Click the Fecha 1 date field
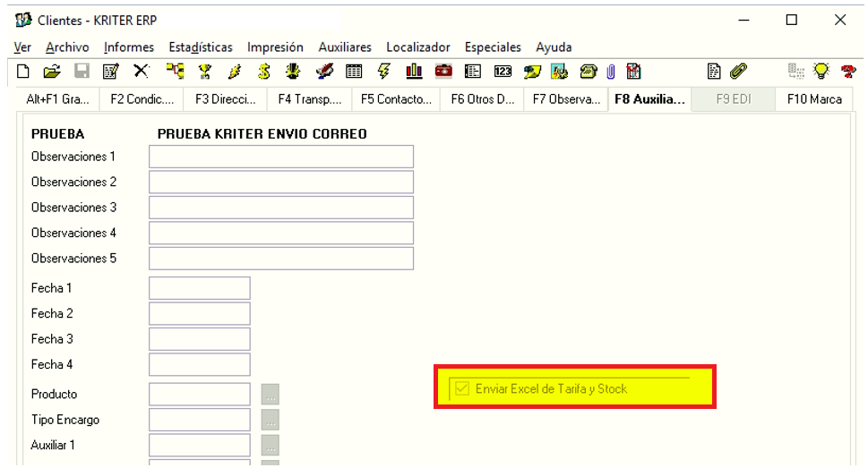The image size is (868, 468). coord(200,288)
